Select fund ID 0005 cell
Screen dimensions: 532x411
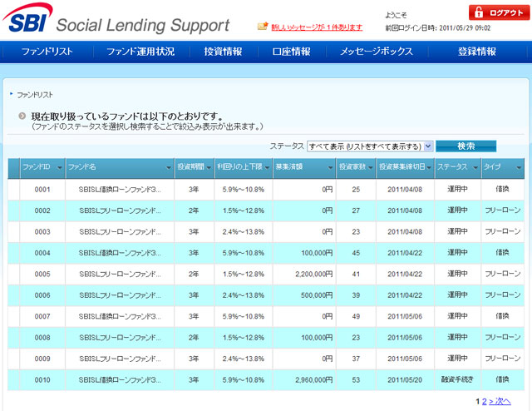[42, 274]
